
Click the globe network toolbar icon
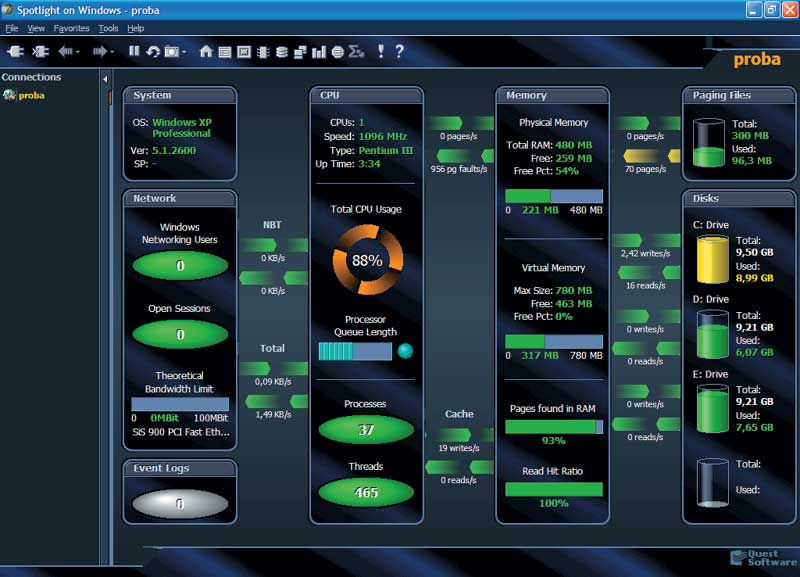pyautogui.click(x=338, y=52)
